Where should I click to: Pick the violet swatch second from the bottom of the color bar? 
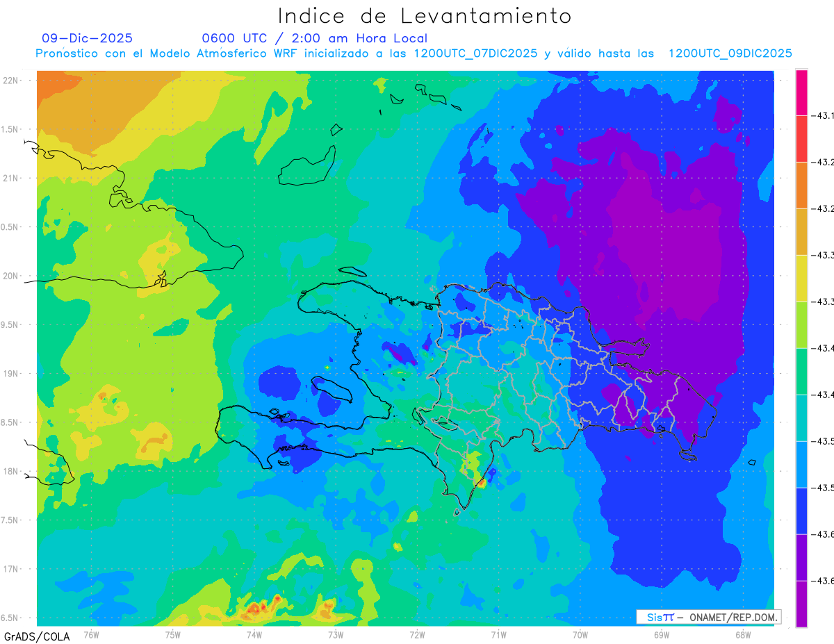801,558
